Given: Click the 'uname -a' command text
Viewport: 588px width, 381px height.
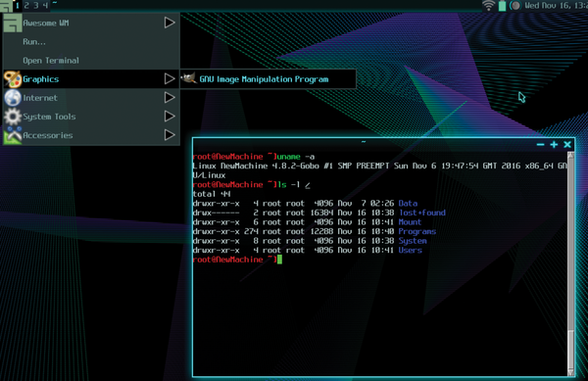Looking at the screenshot, I should pos(296,157).
